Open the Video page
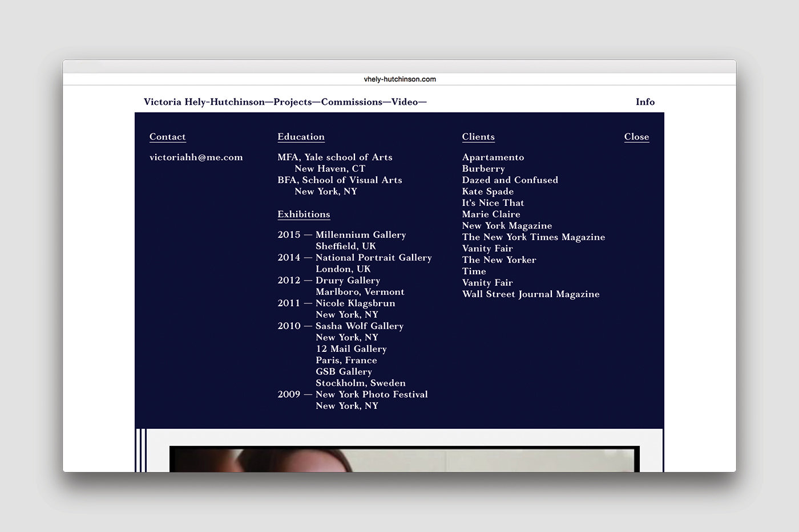 (x=405, y=102)
